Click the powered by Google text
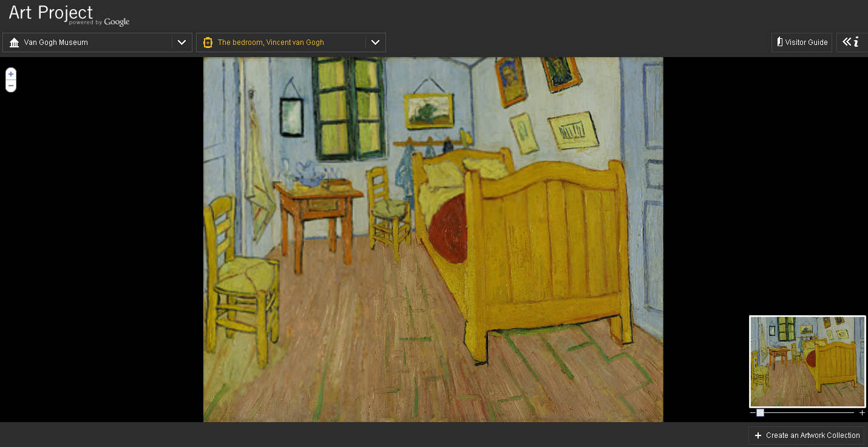The width and height of the screenshot is (868, 447). [x=99, y=22]
